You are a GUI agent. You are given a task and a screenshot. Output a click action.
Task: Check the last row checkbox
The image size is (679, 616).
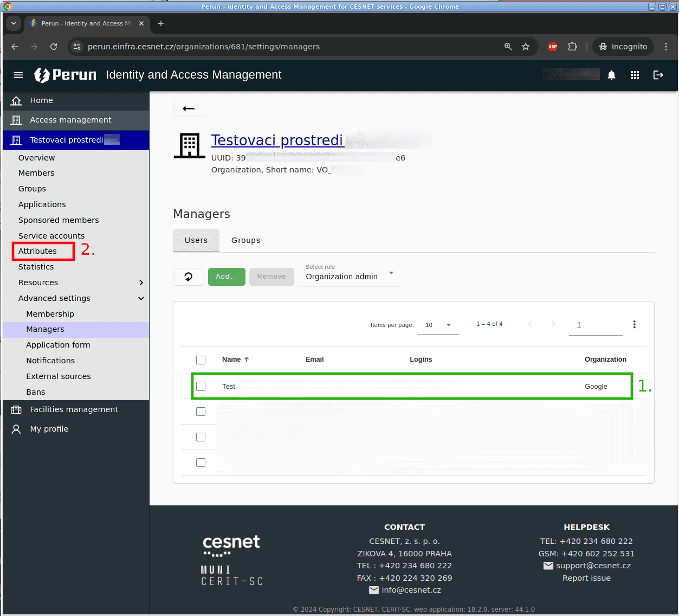[x=201, y=463]
